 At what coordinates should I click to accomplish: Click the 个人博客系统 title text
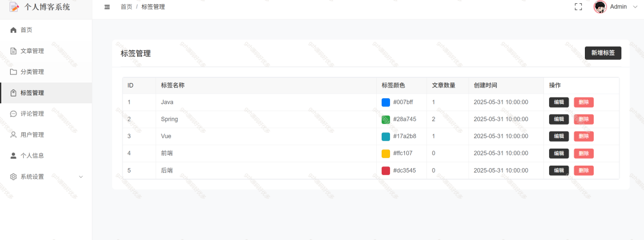pos(47,7)
